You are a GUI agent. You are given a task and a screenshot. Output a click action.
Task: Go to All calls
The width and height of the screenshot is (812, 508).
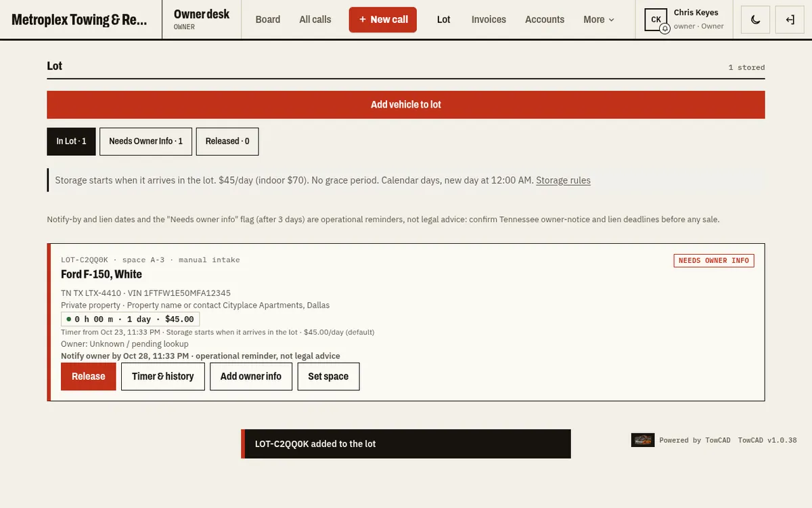point(315,20)
